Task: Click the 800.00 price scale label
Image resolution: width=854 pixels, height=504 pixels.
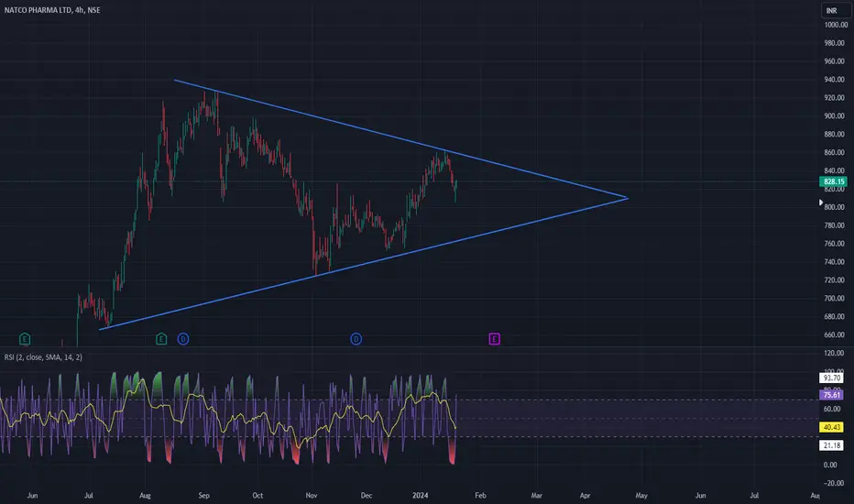Action: 834,207
